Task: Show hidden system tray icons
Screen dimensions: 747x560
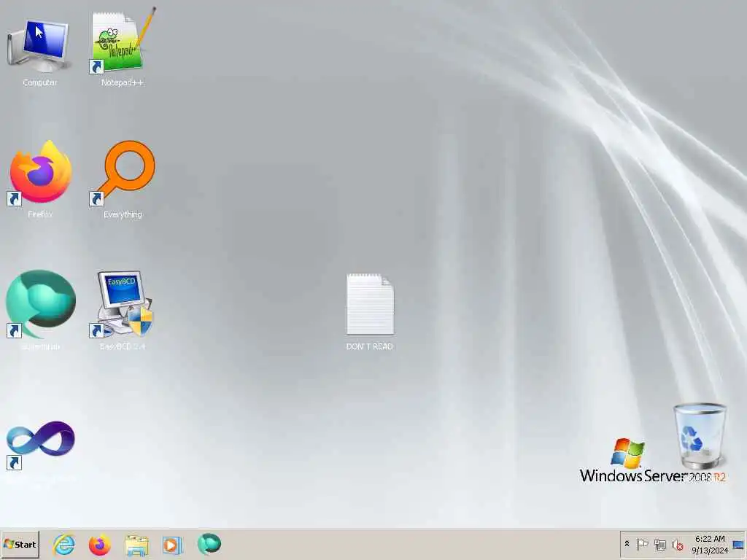Action: pyautogui.click(x=627, y=544)
